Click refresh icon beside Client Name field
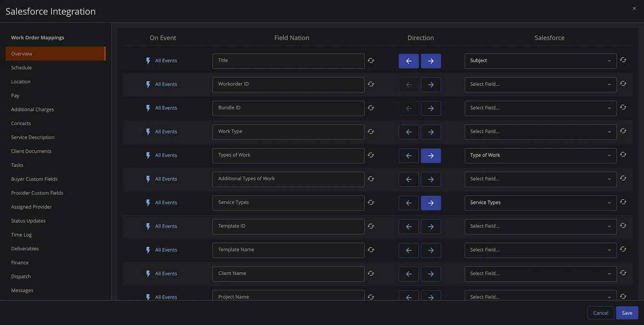644x325 pixels. (x=371, y=273)
